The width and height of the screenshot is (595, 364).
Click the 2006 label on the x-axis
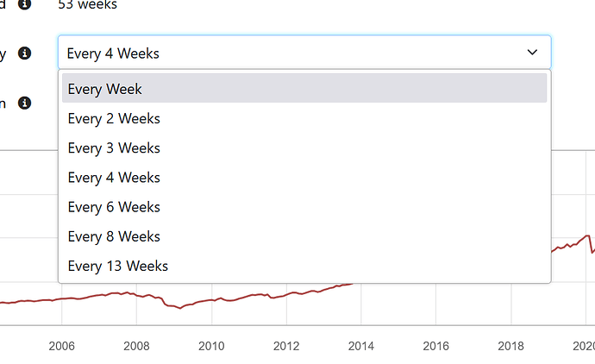(62, 346)
